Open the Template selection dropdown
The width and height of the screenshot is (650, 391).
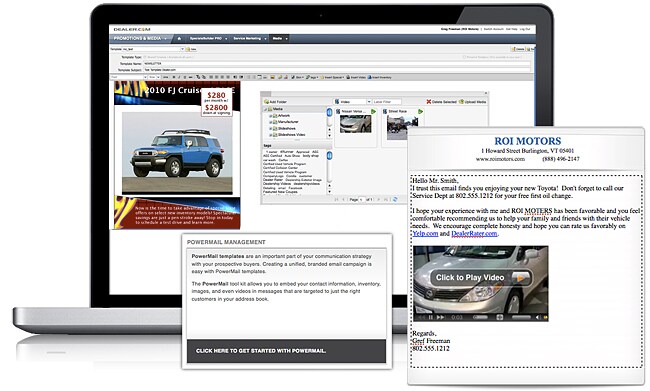pos(182,49)
